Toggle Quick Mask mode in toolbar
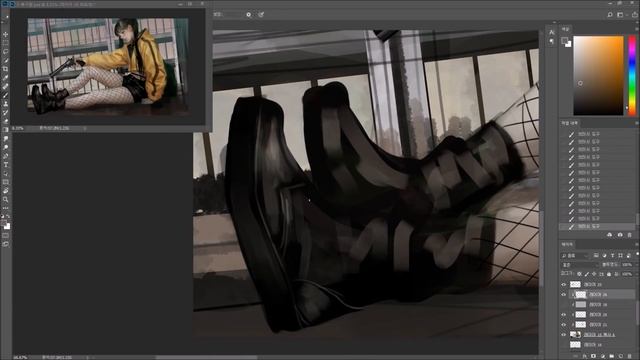The width and height of the screenshot is (640, 360). pyautogui.click(x=5, y=236)
